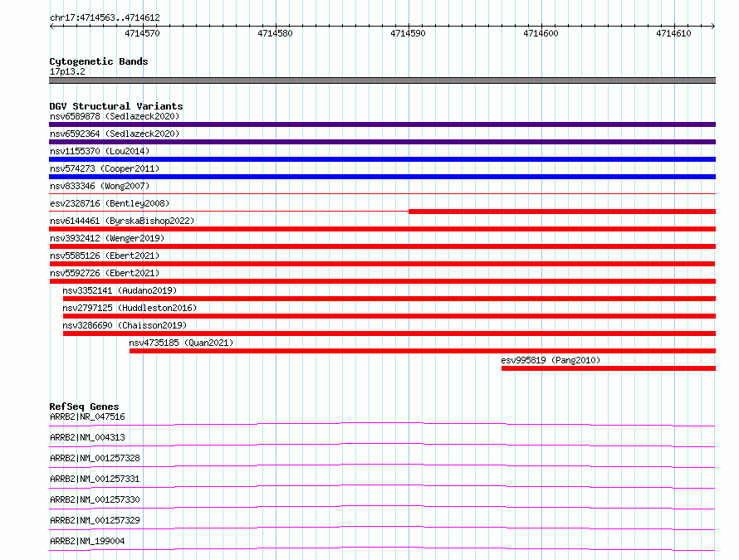739x560 pixels.
Task: Click the Cytogenetic Bands track title
Action: click(x=99, y=61)
